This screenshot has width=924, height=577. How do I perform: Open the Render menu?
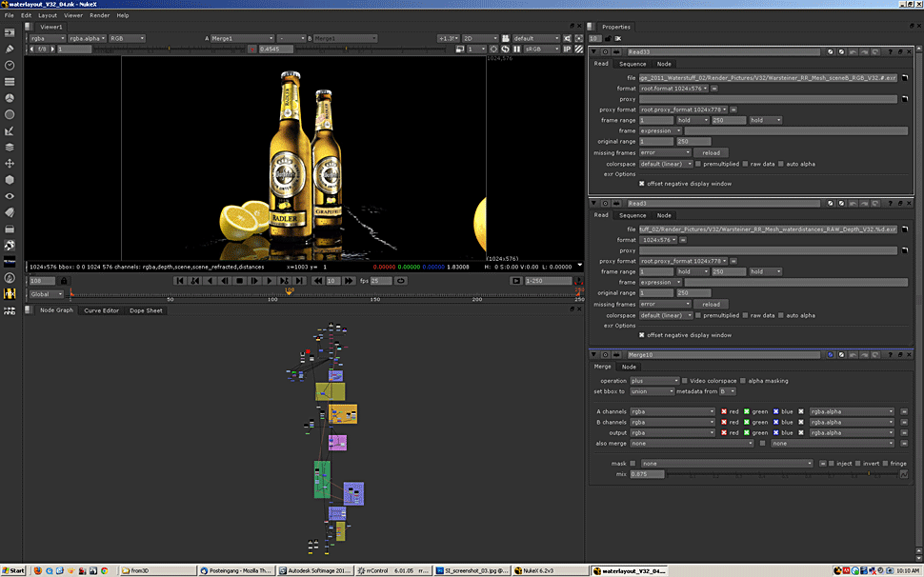tap(99, 15)
